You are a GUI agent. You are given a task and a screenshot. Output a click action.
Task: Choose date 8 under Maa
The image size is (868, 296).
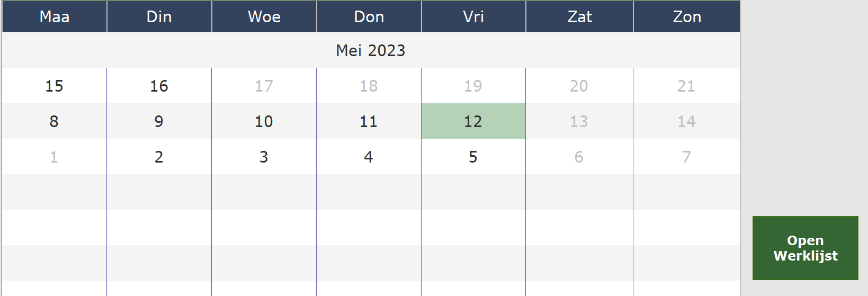point(55,121)
